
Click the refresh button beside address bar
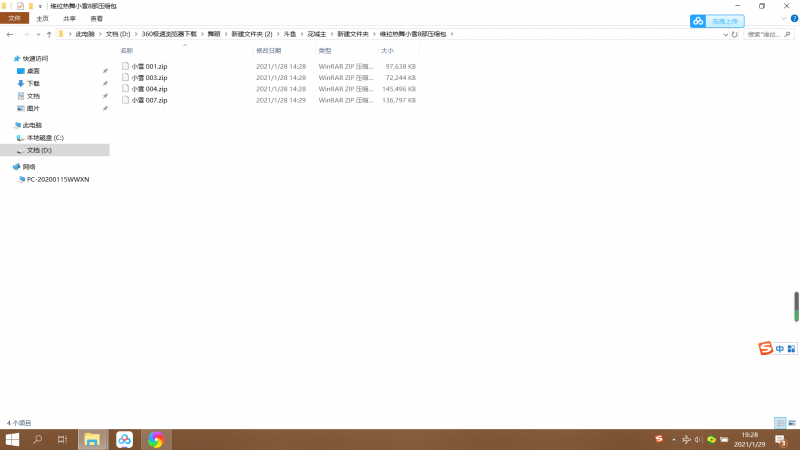[x=735, y=34]
